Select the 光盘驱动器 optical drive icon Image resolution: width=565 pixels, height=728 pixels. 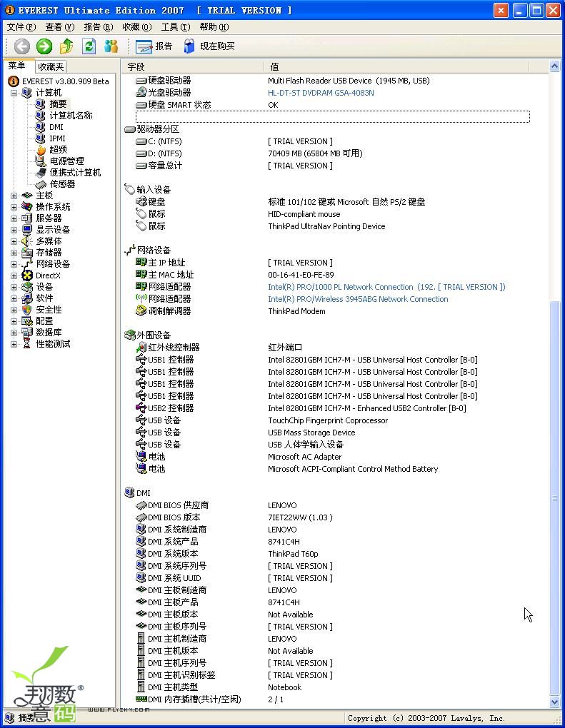click(x=141, y=93)
